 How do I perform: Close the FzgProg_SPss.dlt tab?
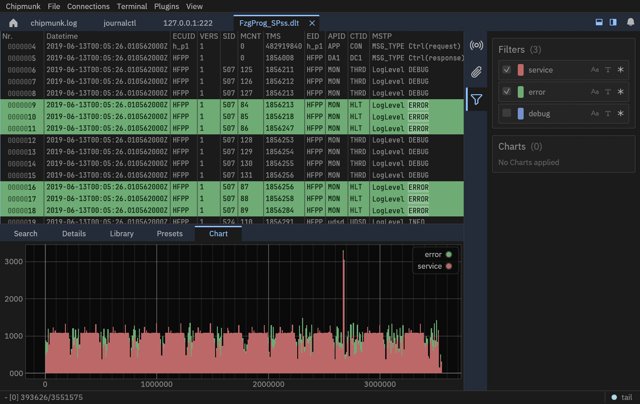pyautogui.click(x=312, y=23)
